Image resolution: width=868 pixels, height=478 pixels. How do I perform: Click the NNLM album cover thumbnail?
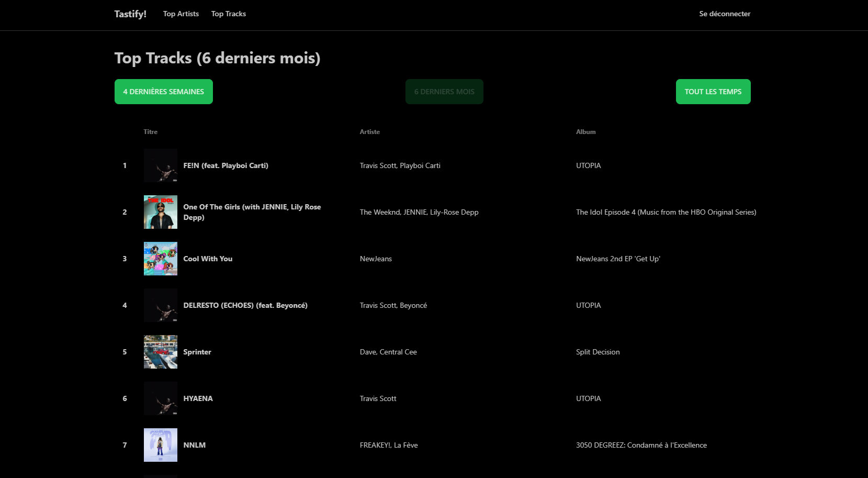pos(161,445)
